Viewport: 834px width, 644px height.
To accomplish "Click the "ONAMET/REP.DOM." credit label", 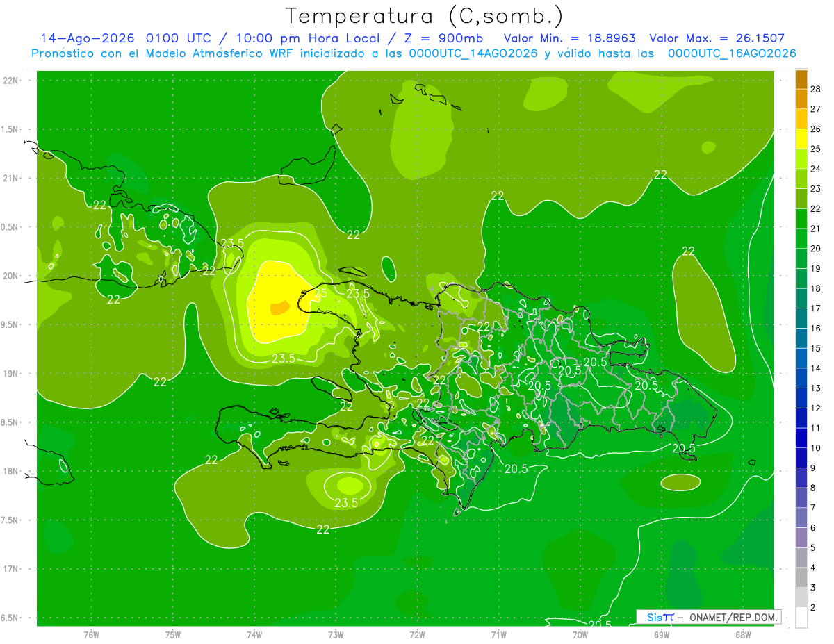I will [x=734, y=617].
